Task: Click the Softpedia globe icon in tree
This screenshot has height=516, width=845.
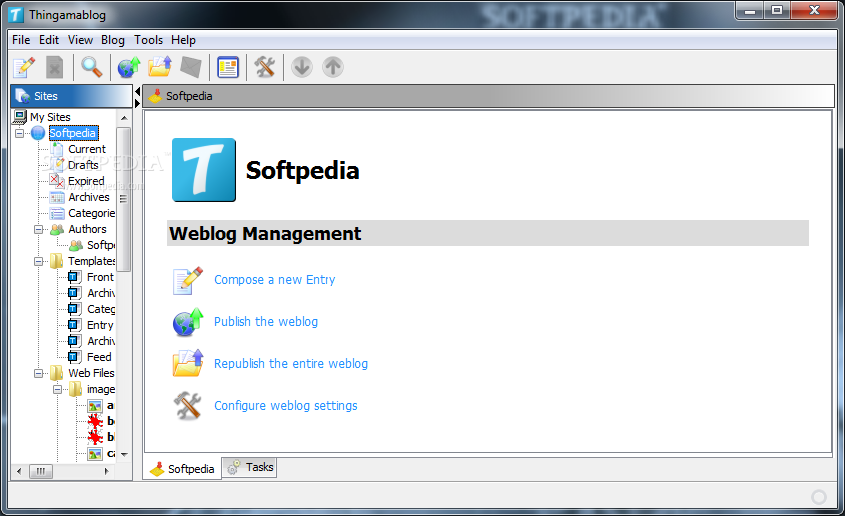Action: click(x=38, y=133)
